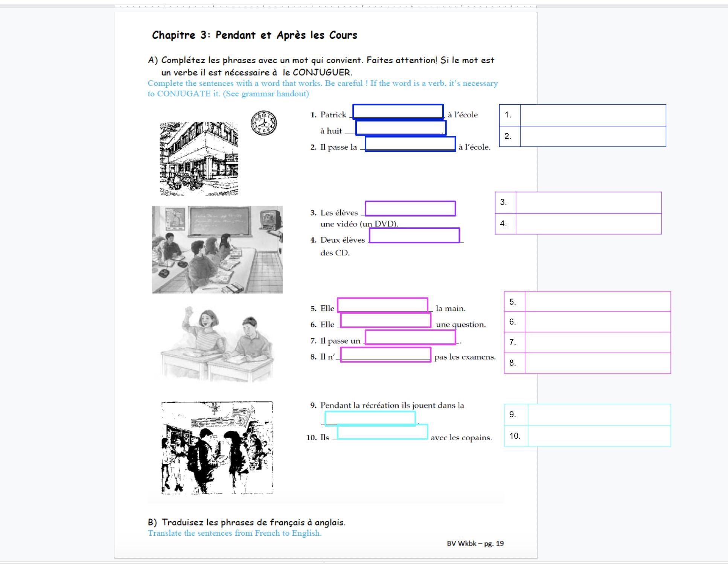Click answer cell for number 1
728x564 pixels.
click(593, 115)
